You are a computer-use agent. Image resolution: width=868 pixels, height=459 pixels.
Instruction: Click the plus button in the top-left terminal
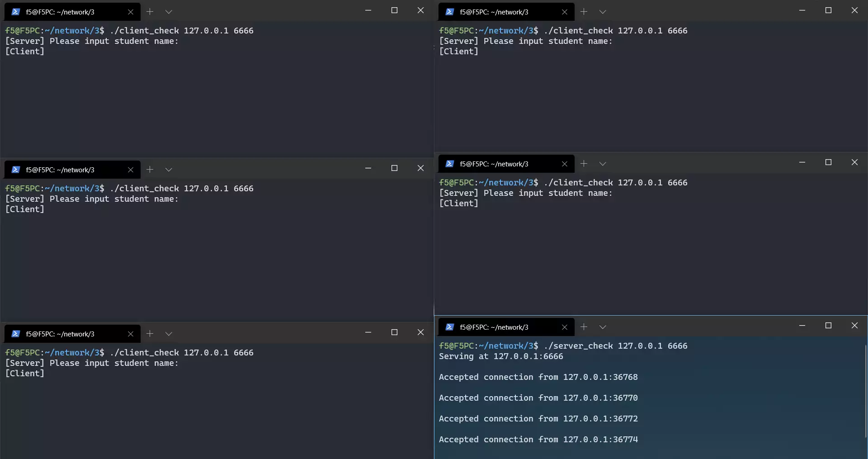point(150,12)
